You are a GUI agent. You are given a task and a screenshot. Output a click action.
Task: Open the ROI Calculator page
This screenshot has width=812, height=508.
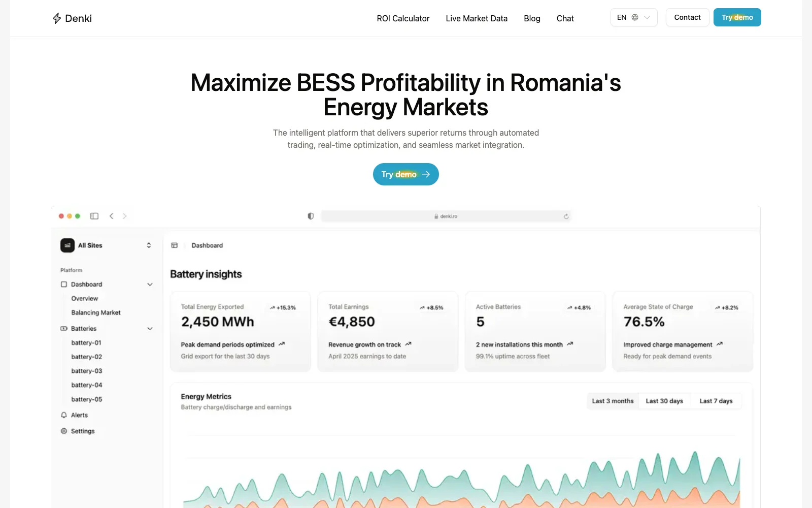[403, 18]
